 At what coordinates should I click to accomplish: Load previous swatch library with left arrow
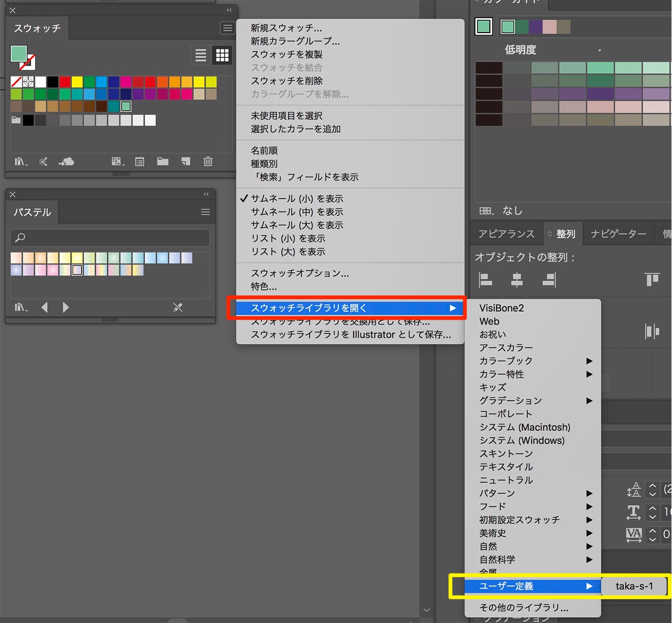point(44,307)
